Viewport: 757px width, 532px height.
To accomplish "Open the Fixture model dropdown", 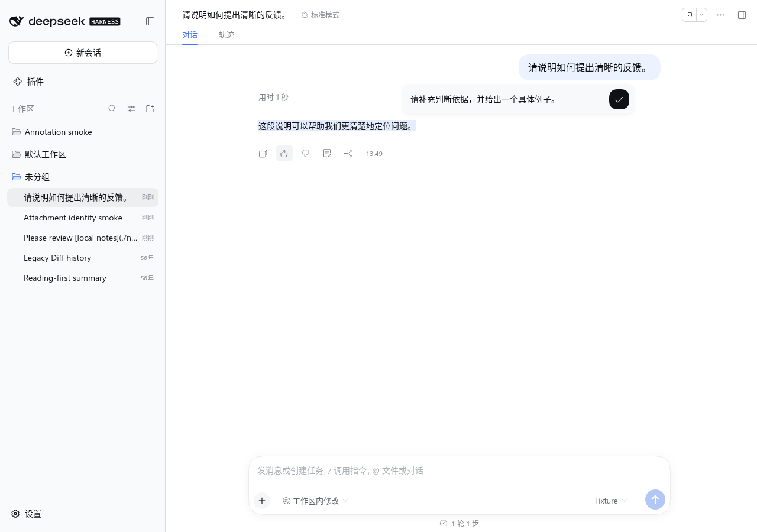I will point(611,501).
